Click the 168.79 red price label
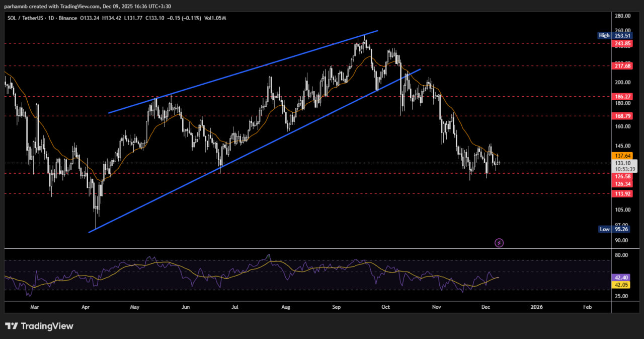The image size is (644, 339). (622, 116)
